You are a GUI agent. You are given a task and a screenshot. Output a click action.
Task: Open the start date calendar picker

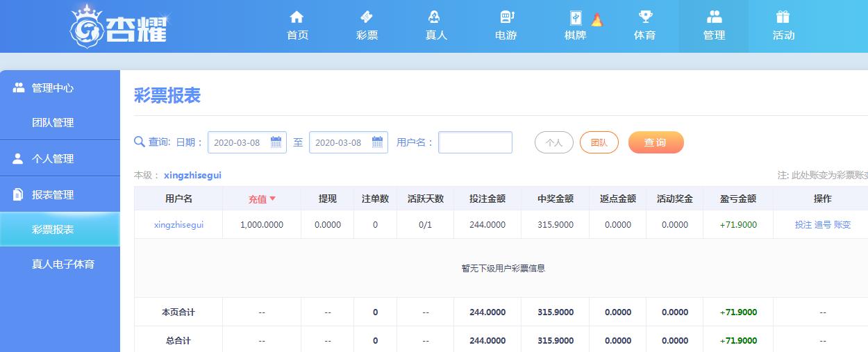276,142
